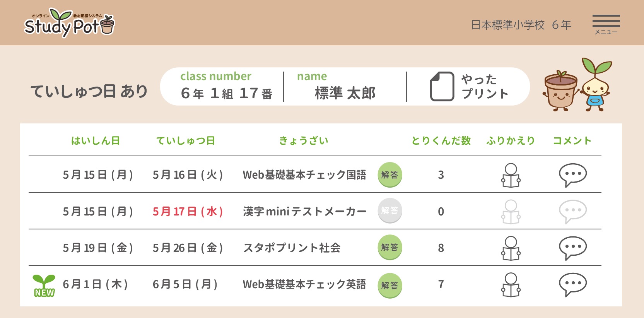Click the 解答 button for Web基礎基本チェック国語
This screenshot has width=644, height=318.
390,175
